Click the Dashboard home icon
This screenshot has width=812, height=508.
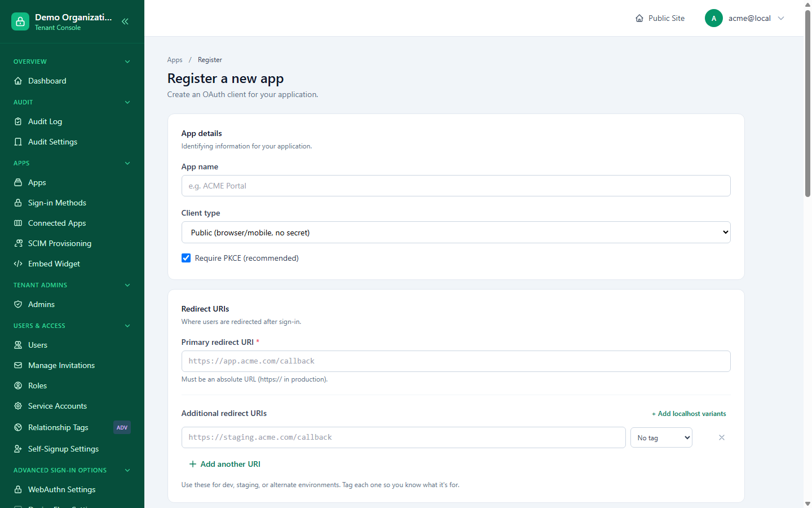click(x=18, y=81)
